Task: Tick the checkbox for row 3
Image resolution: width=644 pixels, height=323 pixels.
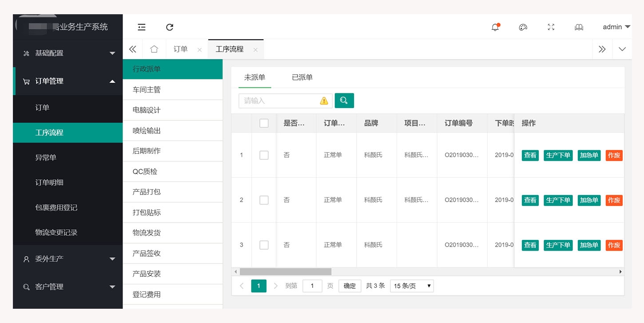Action: point(264,245)
